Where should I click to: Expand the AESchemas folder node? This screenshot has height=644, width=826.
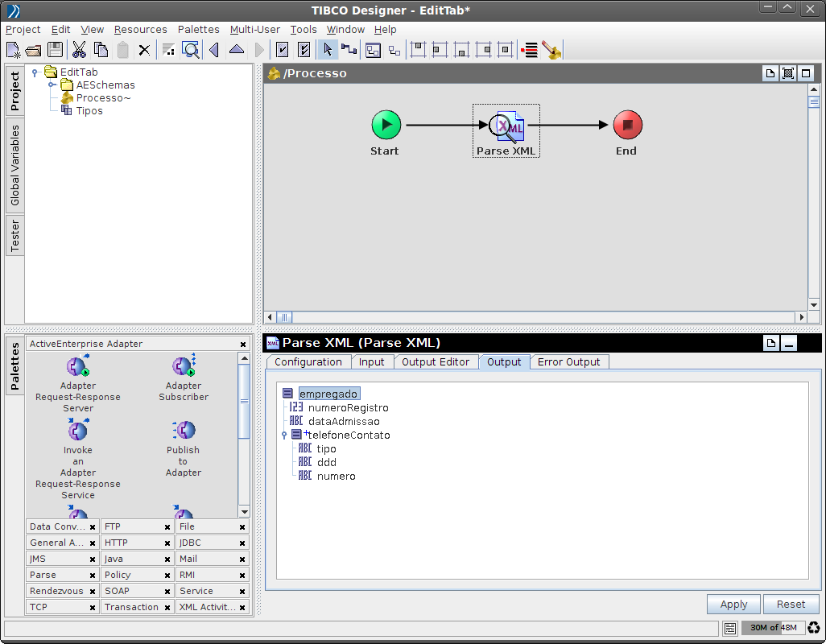coord(52,85)
